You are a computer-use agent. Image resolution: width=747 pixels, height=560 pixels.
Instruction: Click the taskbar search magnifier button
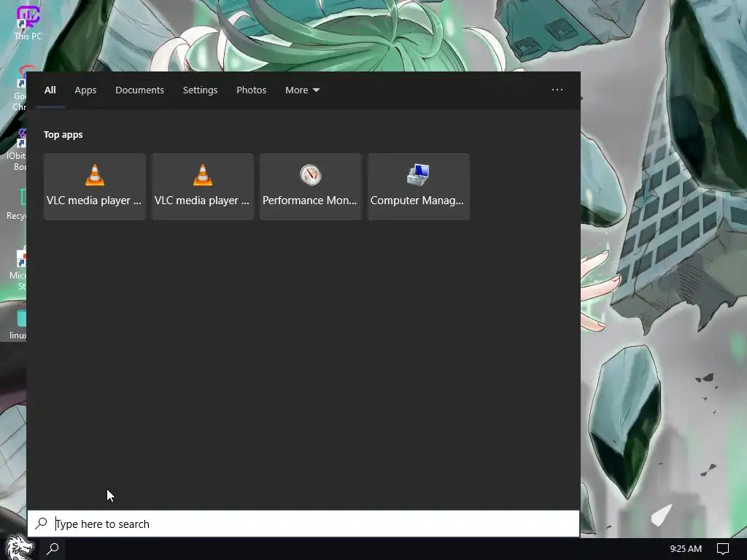click(53, 549)
